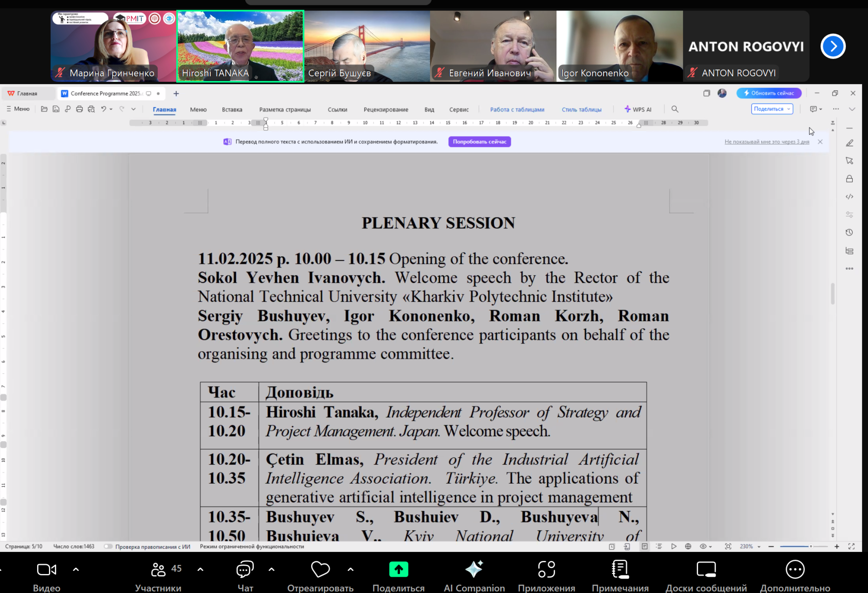Expand the reactions options caret

click(350, 569)
